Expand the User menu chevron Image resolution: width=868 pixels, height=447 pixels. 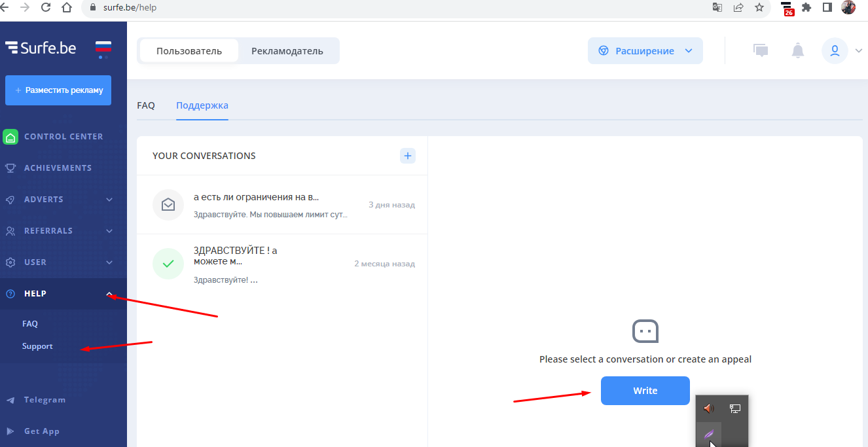click(109, 262)
